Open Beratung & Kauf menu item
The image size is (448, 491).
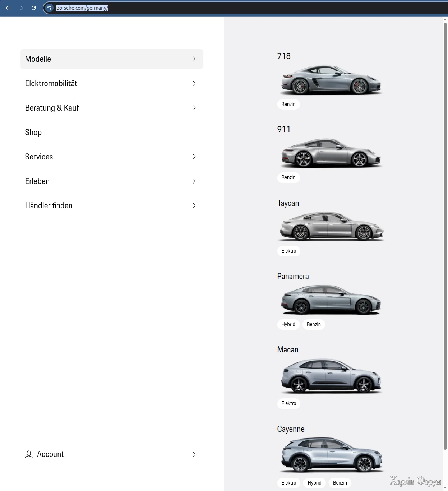click(112, 108)
